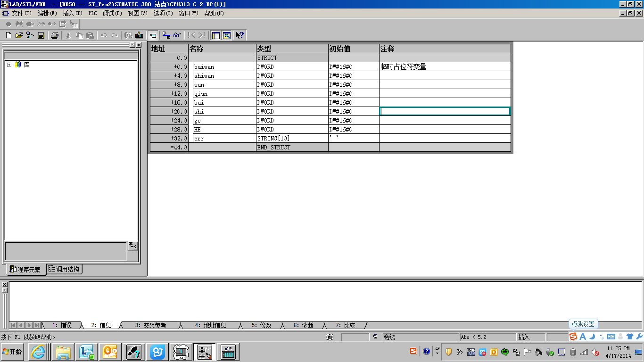Switch to the 3: 交叉参考 output tab

click(x=150, y=325)
